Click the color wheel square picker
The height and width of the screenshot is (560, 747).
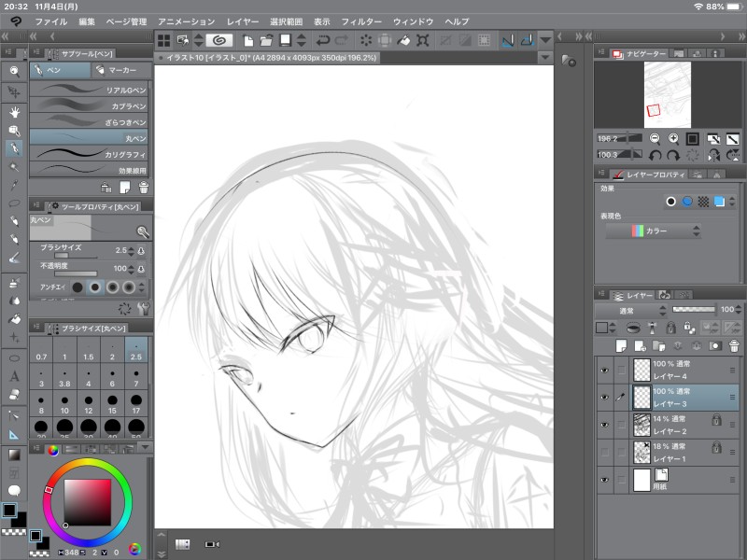(88, 502)
